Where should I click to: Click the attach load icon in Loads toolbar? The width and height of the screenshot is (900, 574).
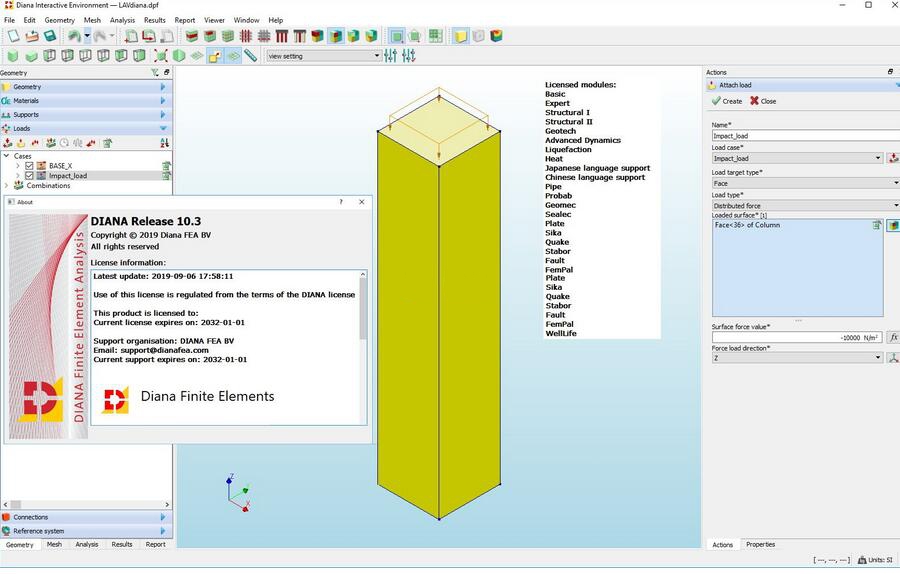[21, 143]
